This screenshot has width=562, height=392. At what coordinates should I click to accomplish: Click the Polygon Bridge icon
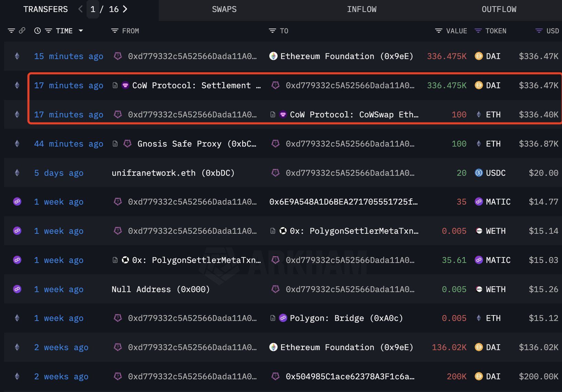coord(283,318)
